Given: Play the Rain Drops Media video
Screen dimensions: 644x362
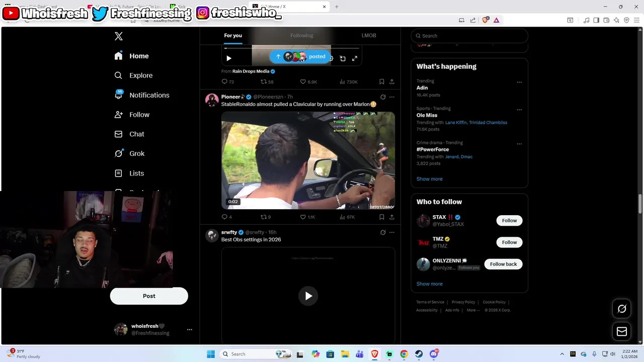Looking at the screenshot, I should tap(229, 58).
